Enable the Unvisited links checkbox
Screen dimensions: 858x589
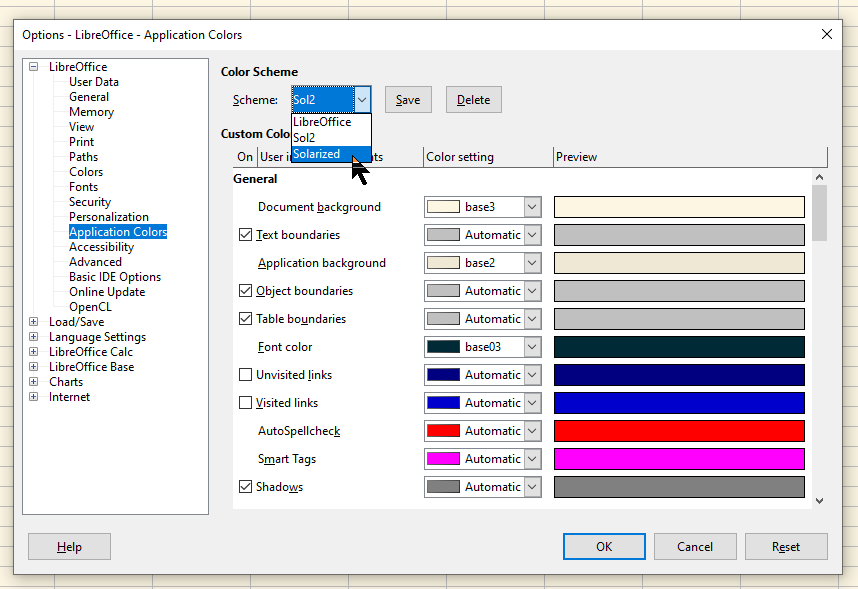pyautogui.click(x=246, y=375)
